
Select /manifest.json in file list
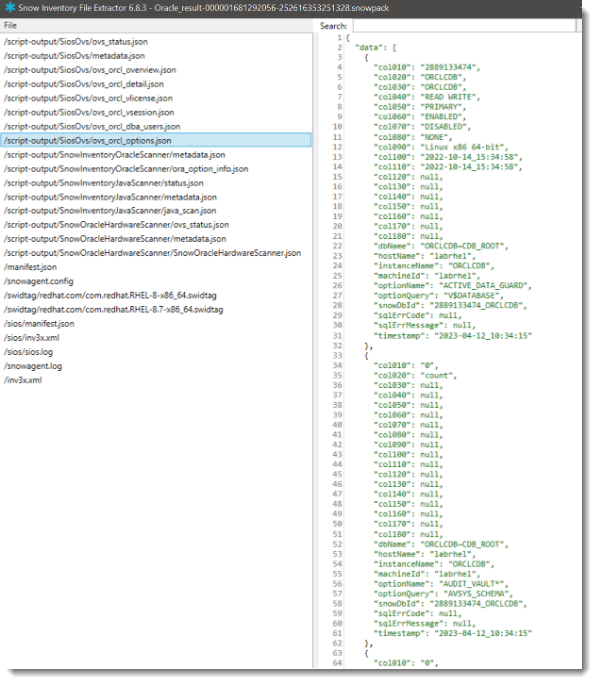tap(31, 267)
